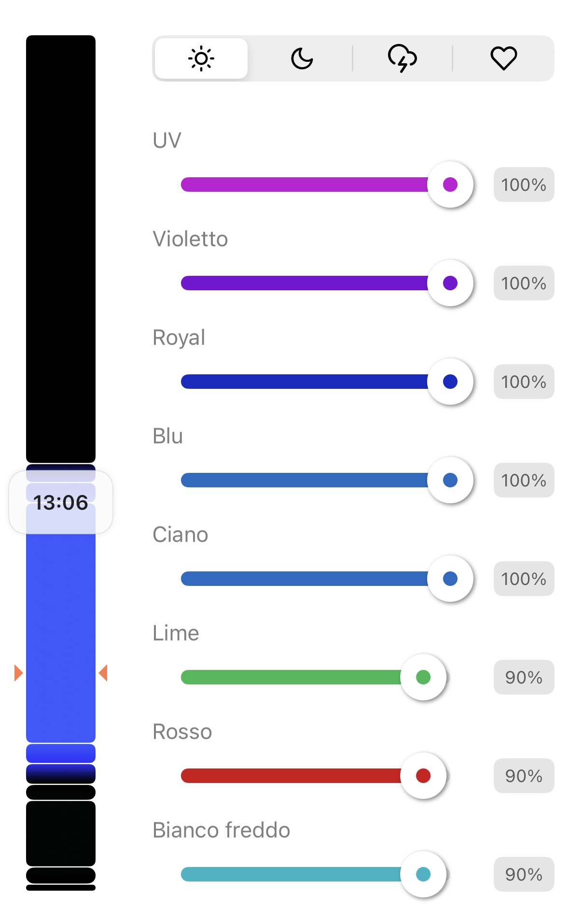Open the storm cloud lightning tab

tap(402, 58)
